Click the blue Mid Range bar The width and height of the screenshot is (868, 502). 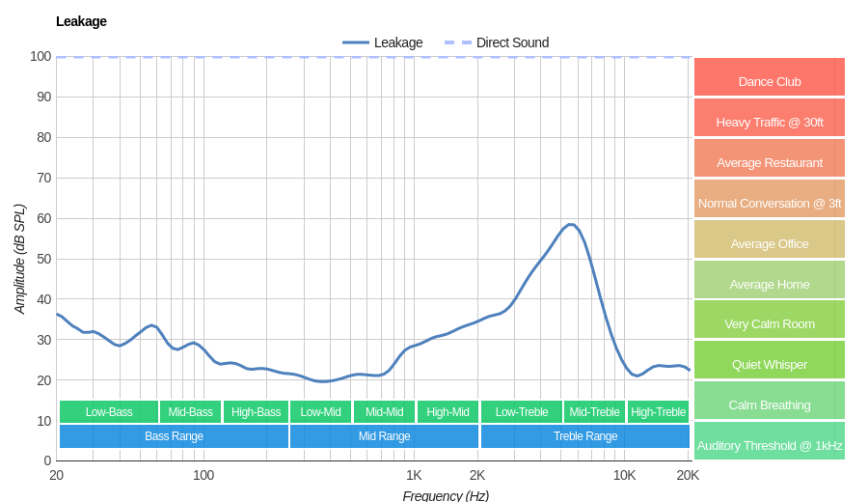[x=384, y=436]
